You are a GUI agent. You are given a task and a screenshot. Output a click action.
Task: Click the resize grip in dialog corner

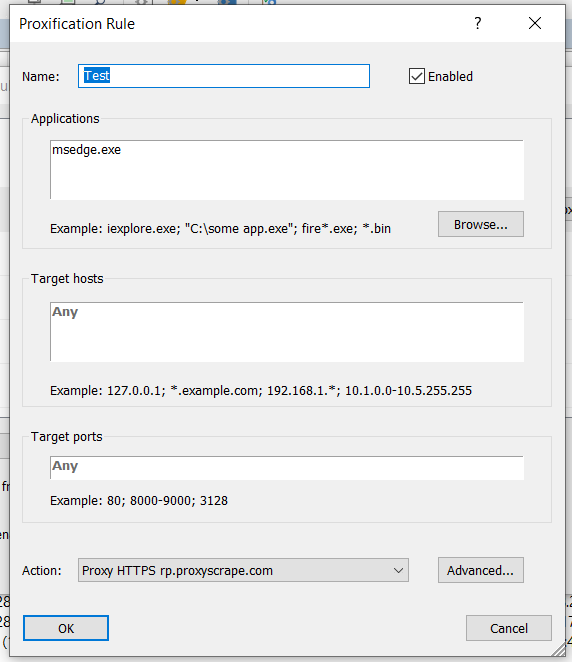558,650
